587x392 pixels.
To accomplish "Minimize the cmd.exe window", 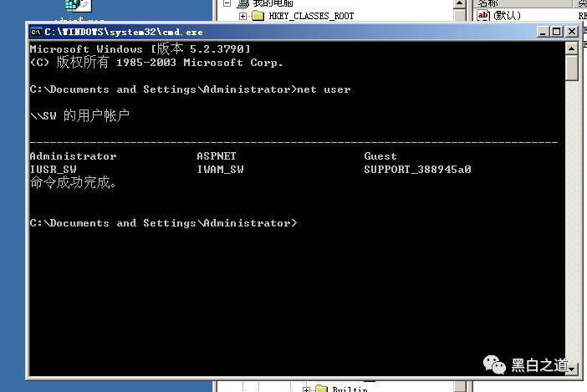I will (x=542, y=32).
